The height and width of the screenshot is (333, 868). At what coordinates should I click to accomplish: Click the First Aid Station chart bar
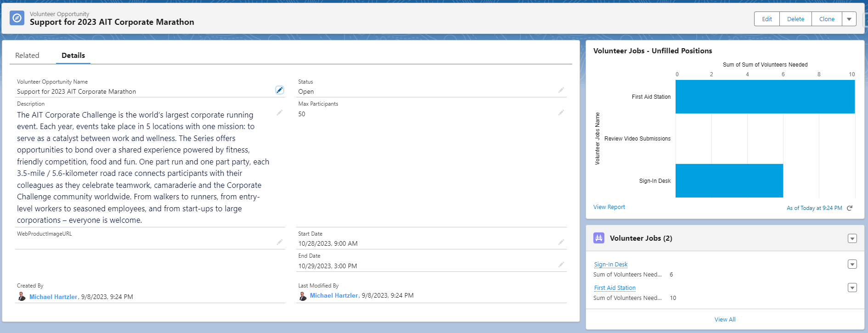(x=765, y=97)
